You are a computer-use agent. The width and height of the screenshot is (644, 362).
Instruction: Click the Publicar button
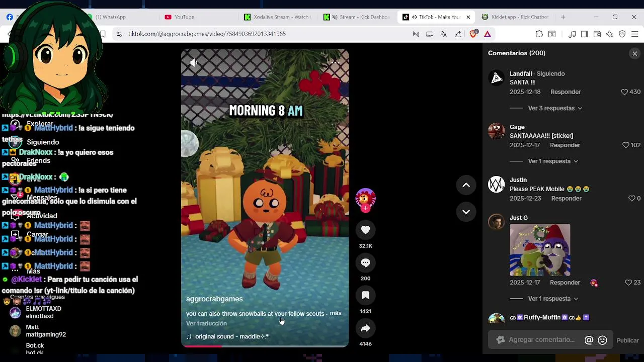[627, 340]
